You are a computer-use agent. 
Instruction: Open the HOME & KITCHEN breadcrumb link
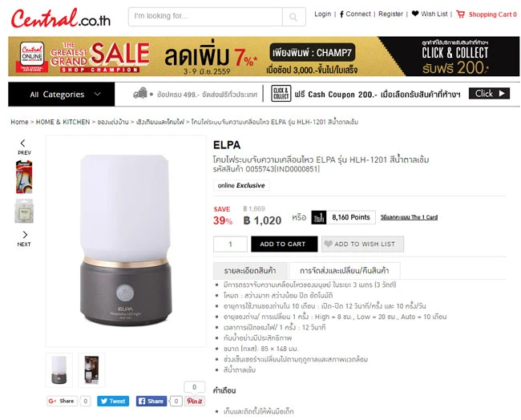63,122
